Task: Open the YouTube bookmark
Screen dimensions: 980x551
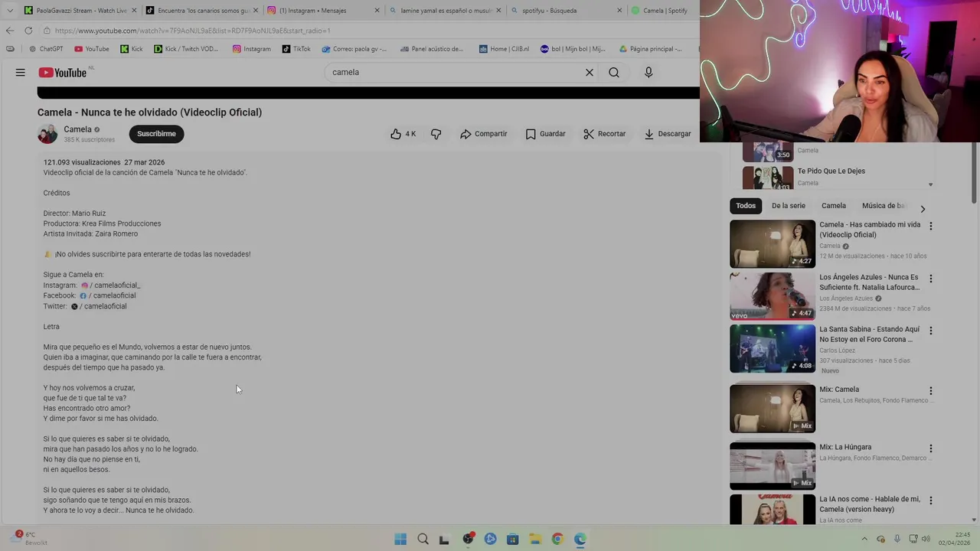Action: coord(92,49)
